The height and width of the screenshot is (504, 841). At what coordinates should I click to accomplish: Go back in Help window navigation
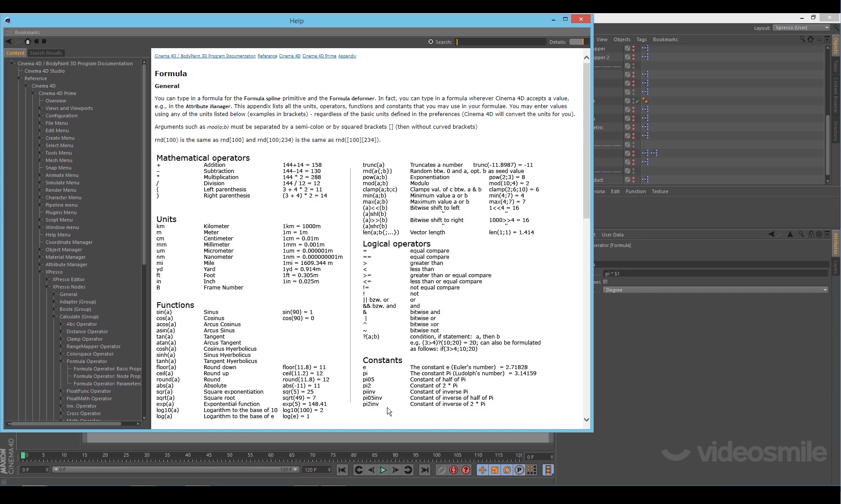click(x=8, y=42)
